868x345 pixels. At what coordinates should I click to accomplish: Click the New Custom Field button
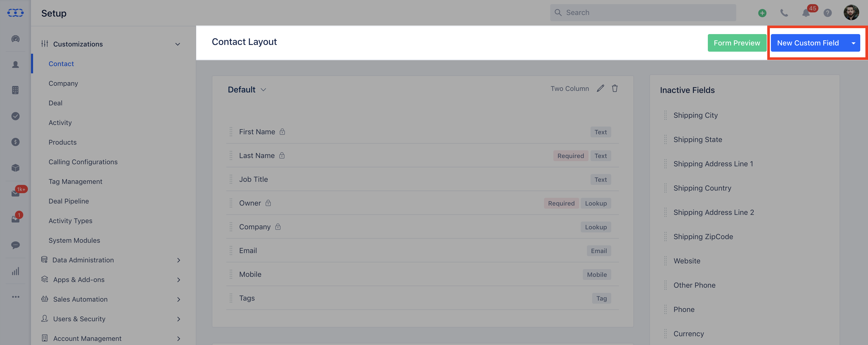(x=808, y=43)
